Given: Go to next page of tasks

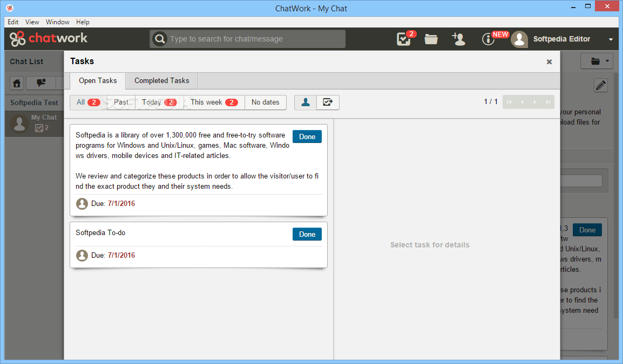Looking at the screenshot, I should tap(535, 102).
